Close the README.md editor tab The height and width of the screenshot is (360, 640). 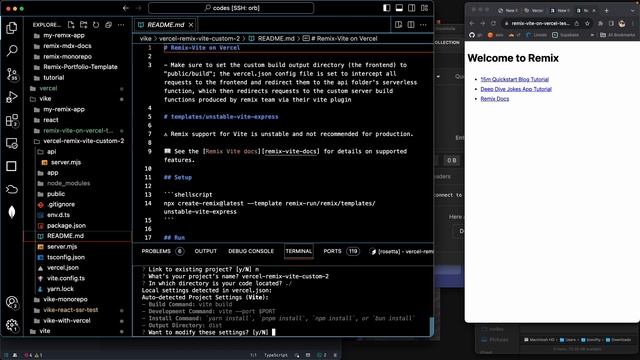[191, 25]
